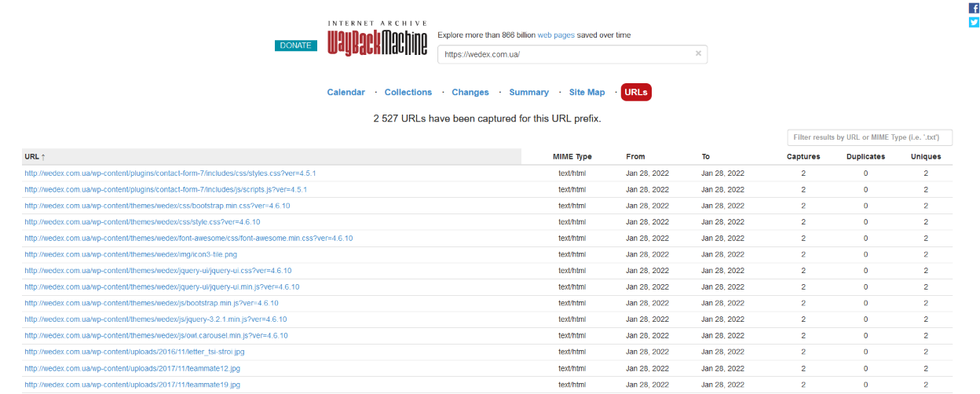Open the jquery-3.2.1.min.js URL link

click(x=155, y=319)
